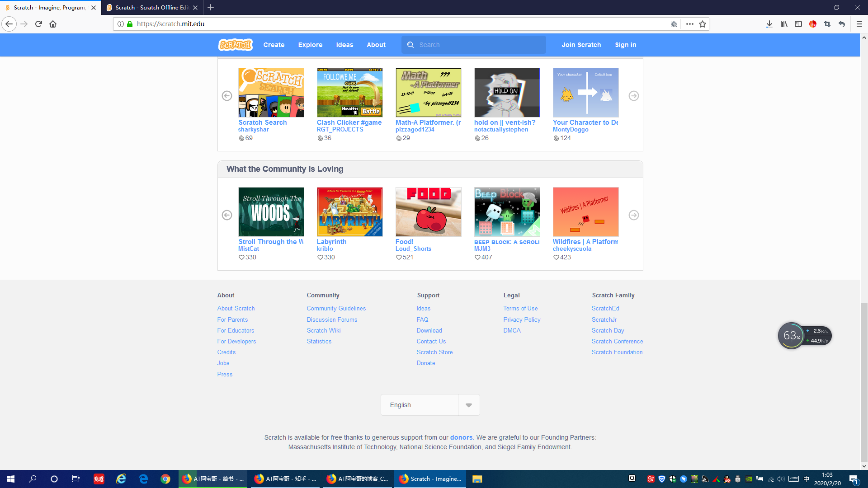The height and width of the screenshot is (488, 868).
Task: Open the Community Guidelines link
Action: 336,308
